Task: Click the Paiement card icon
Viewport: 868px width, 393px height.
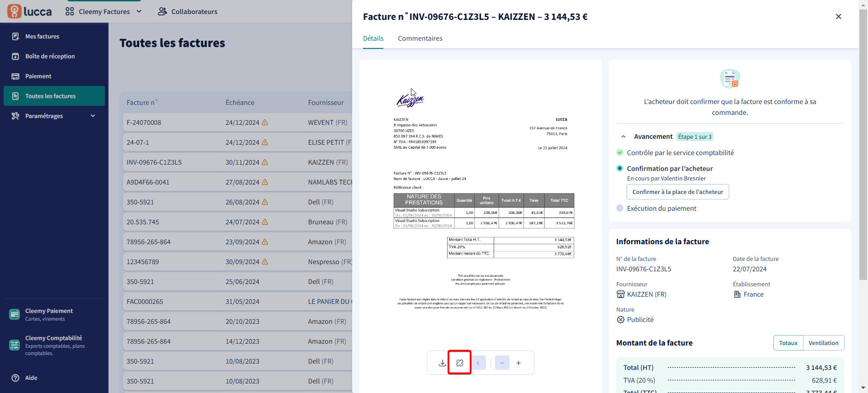Action: tap(15, 76)
